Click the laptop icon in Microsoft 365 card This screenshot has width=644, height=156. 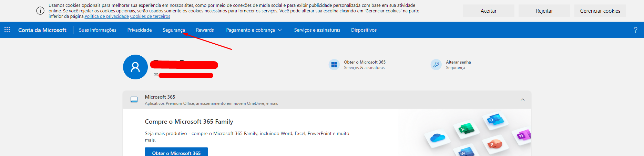[134, 100]
